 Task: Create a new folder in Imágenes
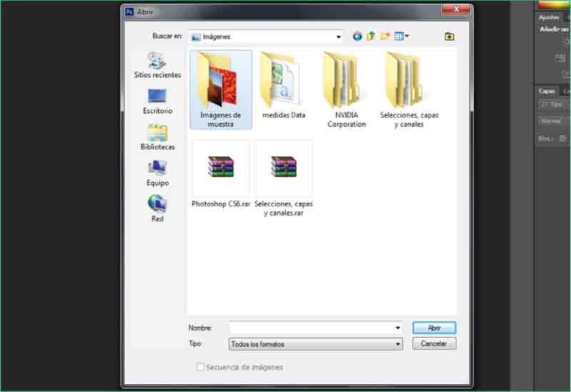tap(385, 36)
